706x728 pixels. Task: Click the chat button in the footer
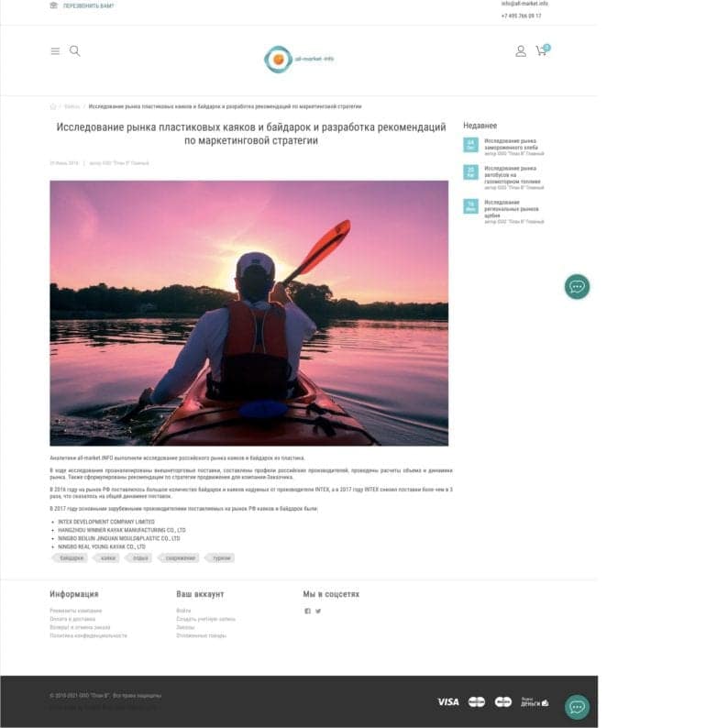577,707
